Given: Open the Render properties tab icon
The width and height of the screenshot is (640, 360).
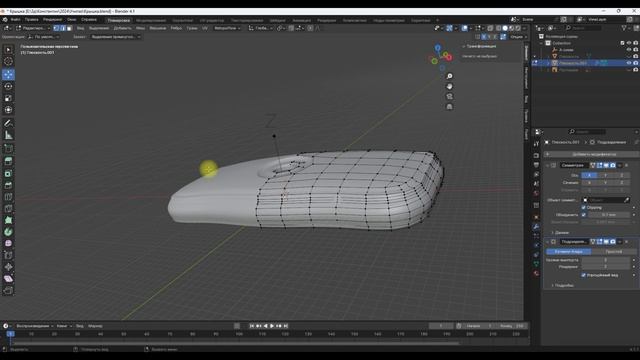Looking at the screenshot, I should (x=536, y=156).
